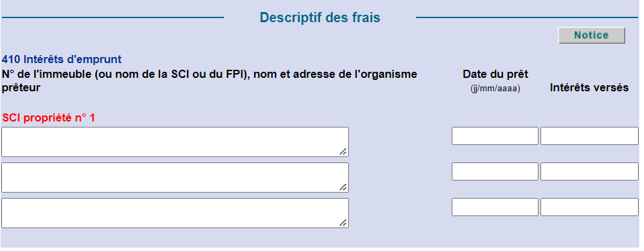
Task: Click the second row Date du prêt field
Action: (495, 171)
